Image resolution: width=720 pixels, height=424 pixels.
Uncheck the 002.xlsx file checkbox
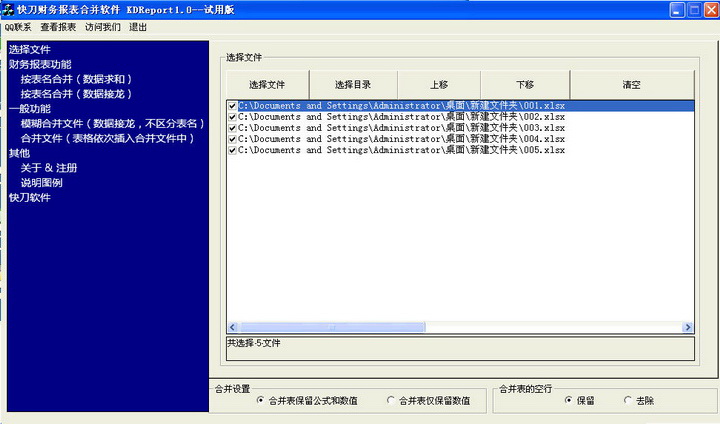(x=232, y=117)
